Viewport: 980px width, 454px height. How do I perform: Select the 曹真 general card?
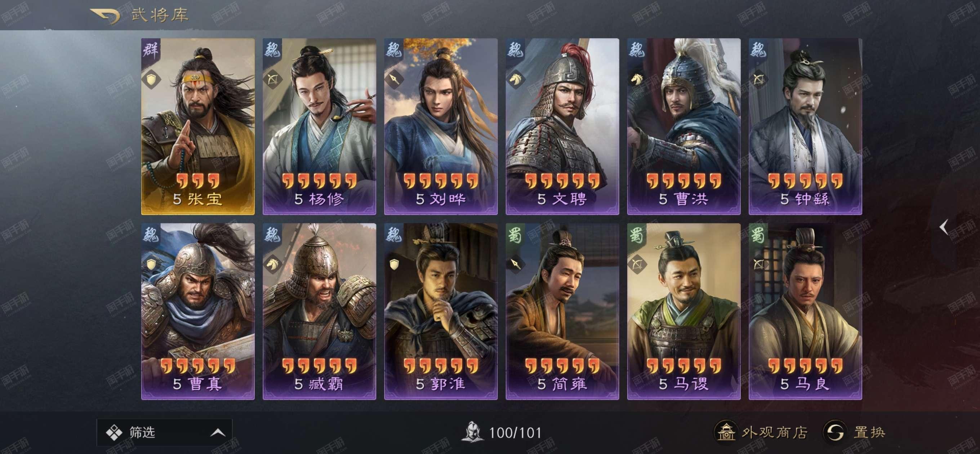point(198,311)
